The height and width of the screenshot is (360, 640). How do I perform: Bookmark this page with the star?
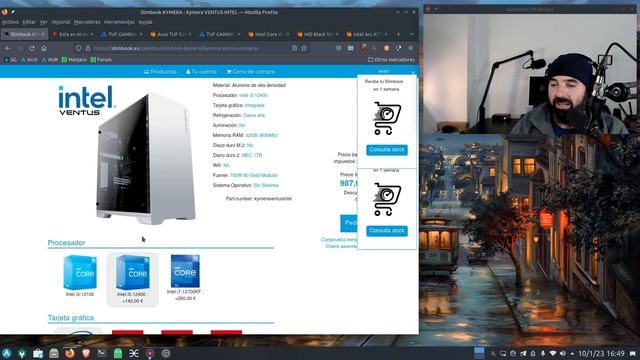point(304,48)
